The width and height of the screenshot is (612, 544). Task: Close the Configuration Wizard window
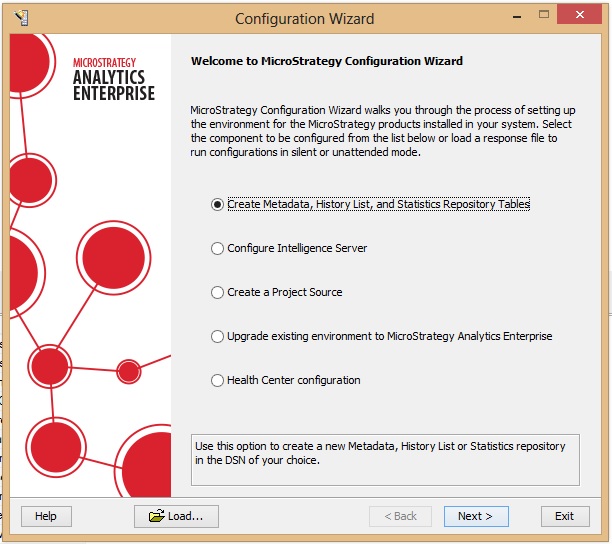pyautogui.click(x=580, y=15)
